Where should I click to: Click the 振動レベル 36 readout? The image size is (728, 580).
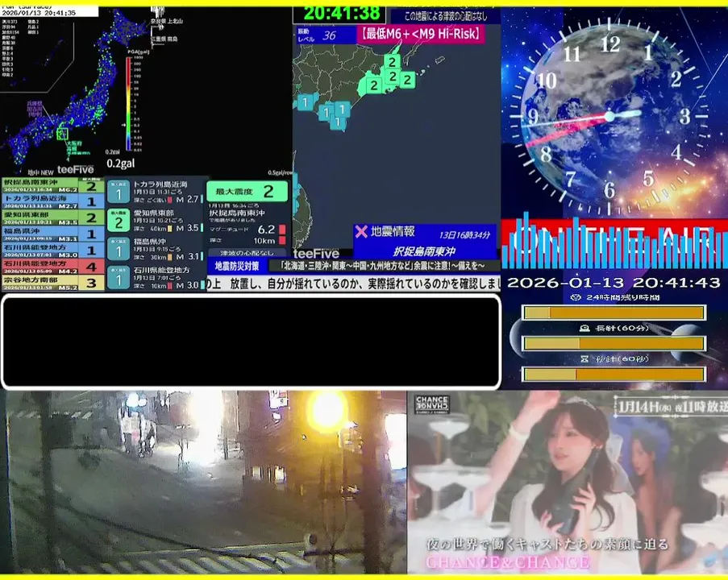click(327, 35)
